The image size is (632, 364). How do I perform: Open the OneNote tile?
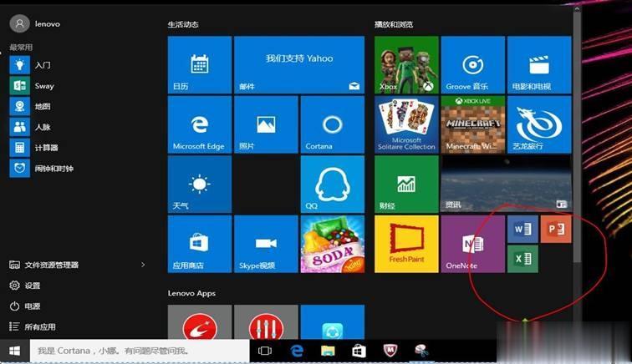click(473, 244)
